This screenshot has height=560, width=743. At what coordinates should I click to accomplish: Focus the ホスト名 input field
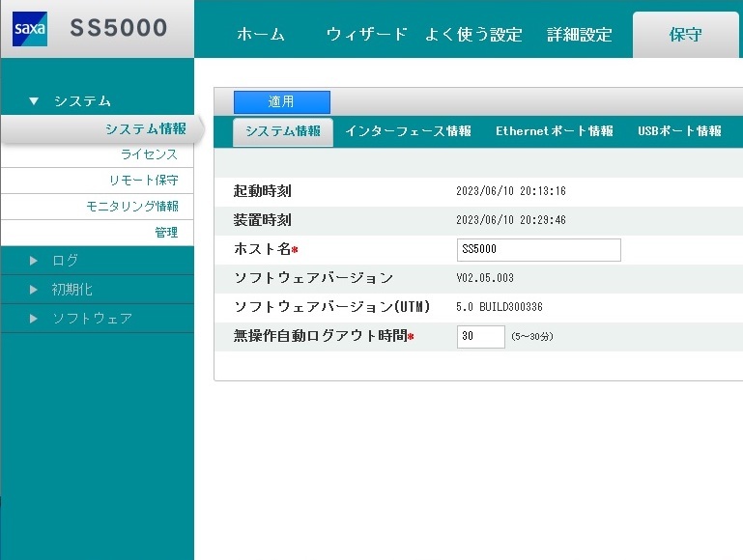[x=539, y=249]
